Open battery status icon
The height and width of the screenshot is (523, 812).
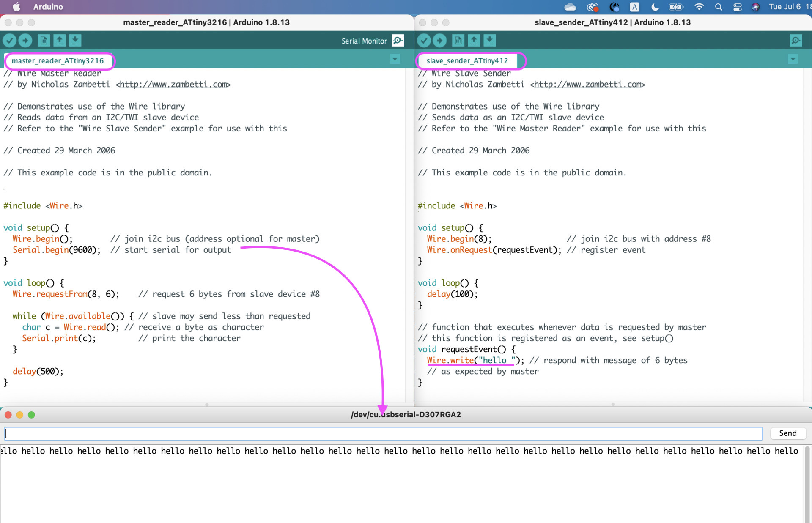coord(676,7)
